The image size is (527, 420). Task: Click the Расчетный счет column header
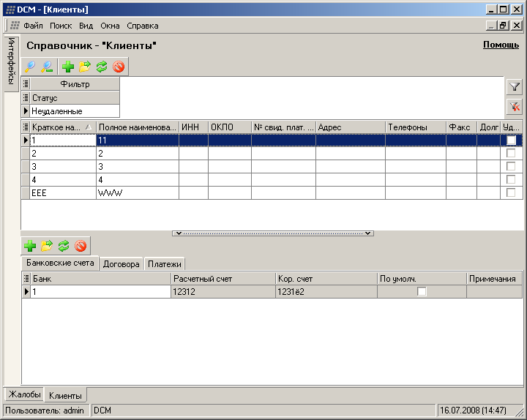coord(223,279)
